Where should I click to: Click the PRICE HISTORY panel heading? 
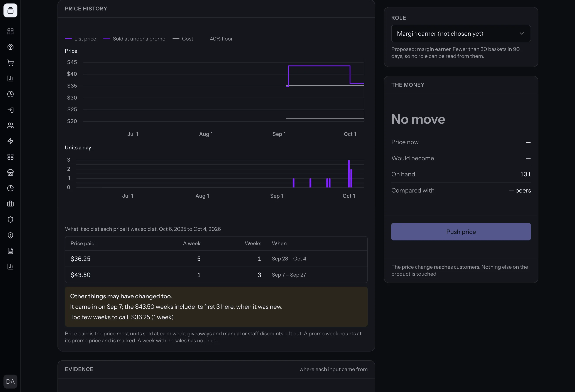[x=86, y=9]
